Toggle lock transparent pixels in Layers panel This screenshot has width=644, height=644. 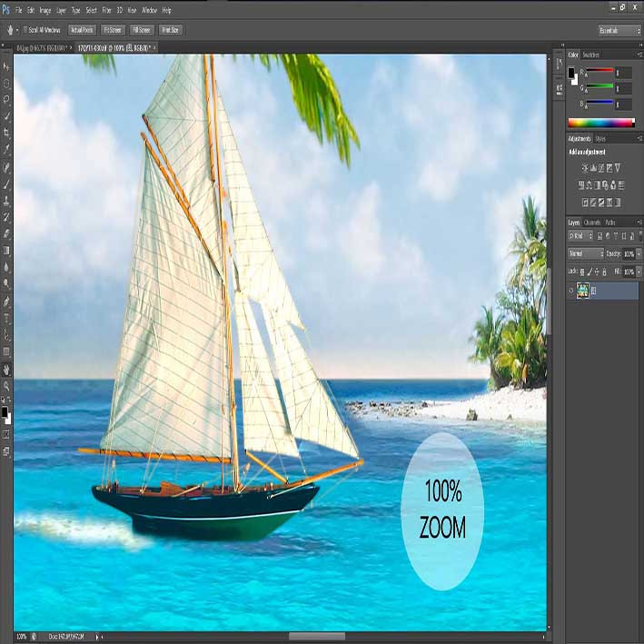point(582,272)
